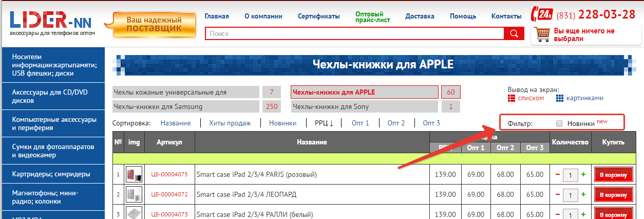Image resolution: width=644 pixels, height=219 pixels.
Task: Open Smart case iPad 2/3/4 ЛЕОПАРД name
Action: [246, 195]
